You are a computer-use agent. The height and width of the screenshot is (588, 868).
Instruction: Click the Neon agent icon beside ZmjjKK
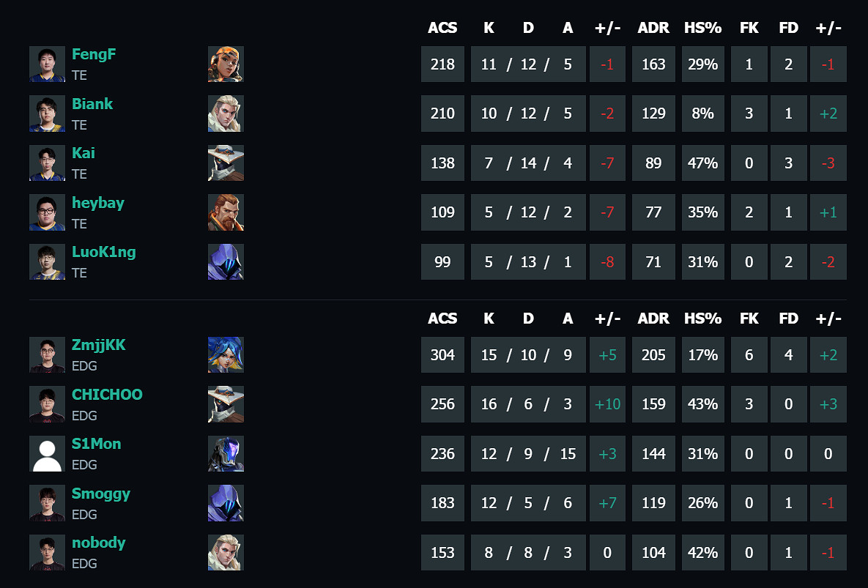226,354
